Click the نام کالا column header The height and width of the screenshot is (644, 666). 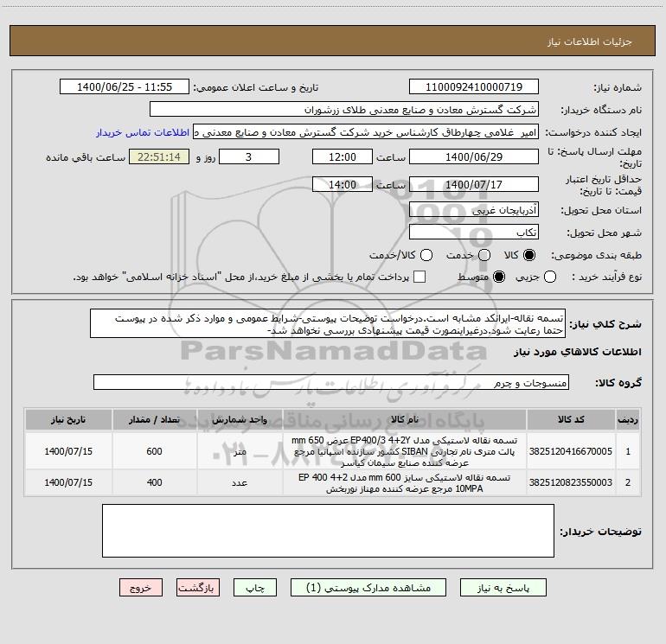coord(405,419)
